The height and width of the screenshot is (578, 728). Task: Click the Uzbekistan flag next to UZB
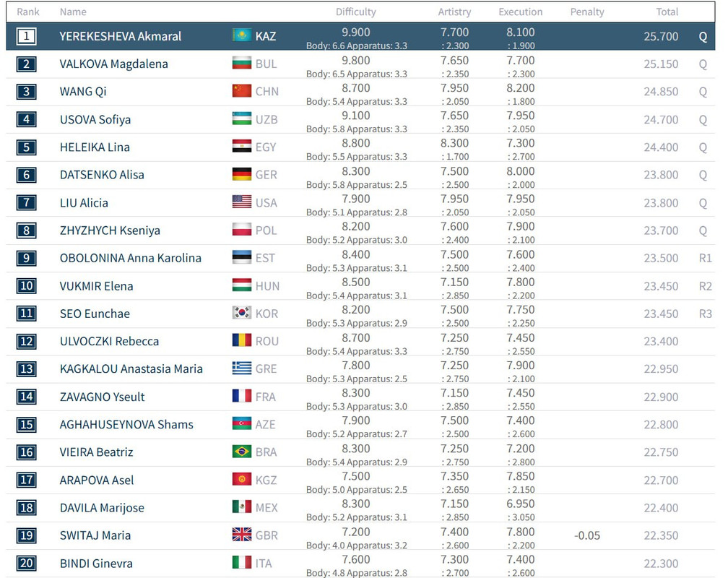242,118
